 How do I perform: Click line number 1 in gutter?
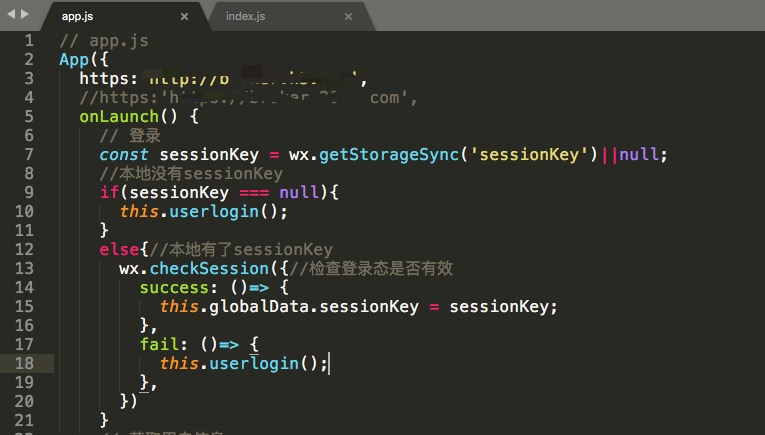(29, 40)
